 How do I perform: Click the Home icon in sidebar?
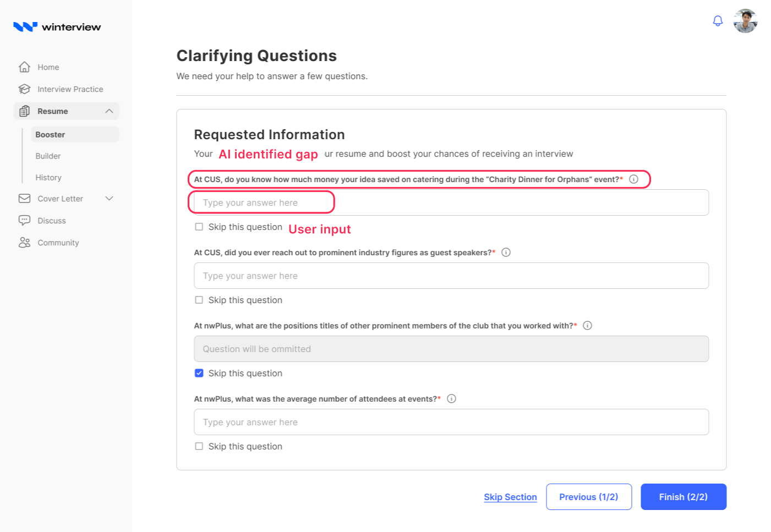click(24, 67)
